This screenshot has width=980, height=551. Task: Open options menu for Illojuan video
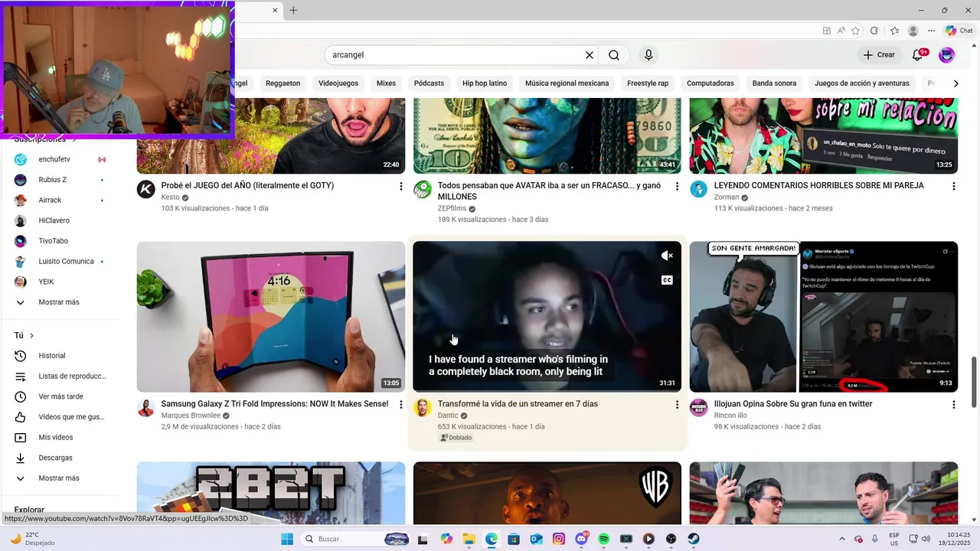[x=953, y=404]
